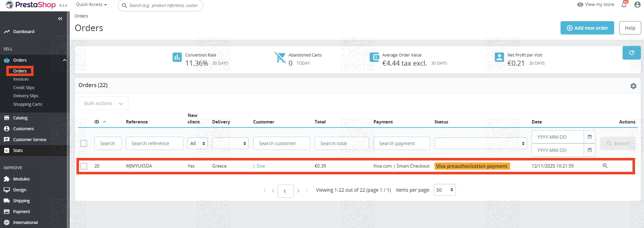644x228 pixels.
Task: Open the Items per page dropdown
Action: pos(444,190)
